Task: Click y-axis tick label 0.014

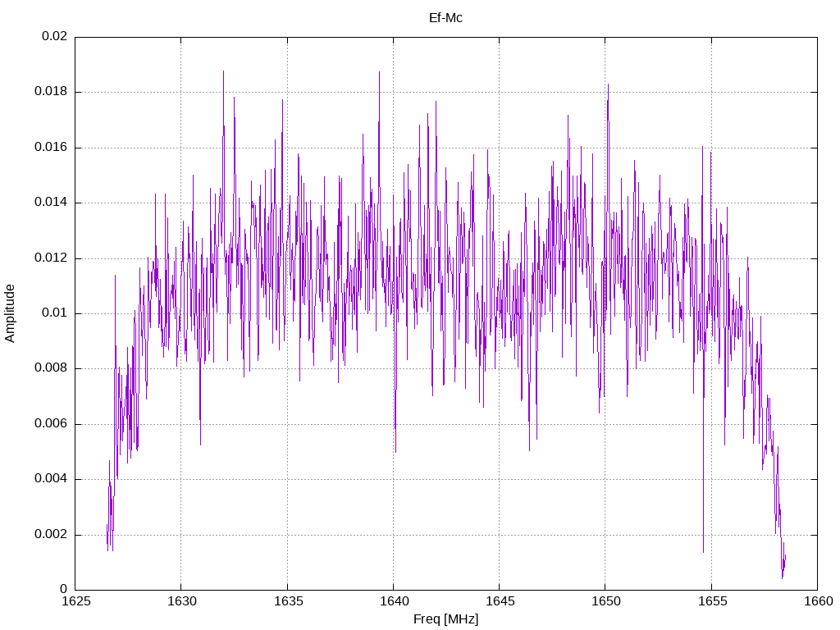Action: (51, 203)
